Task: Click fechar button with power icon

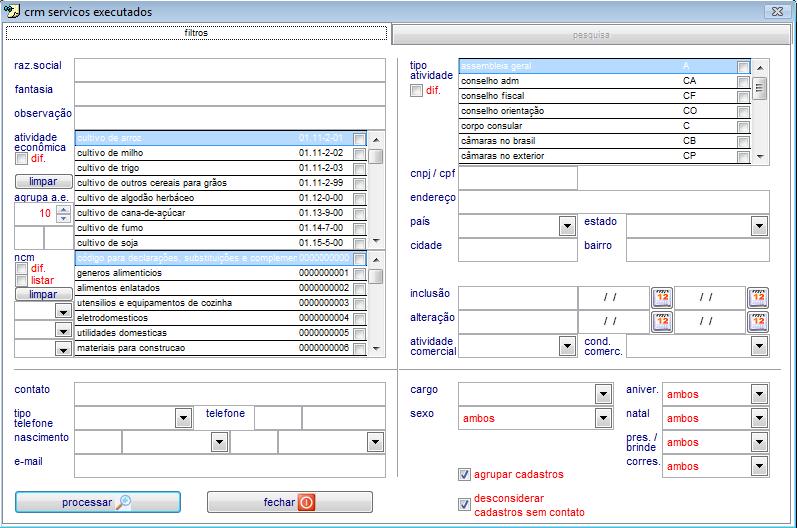Action: pyautogui.click(x=289, y=502)
